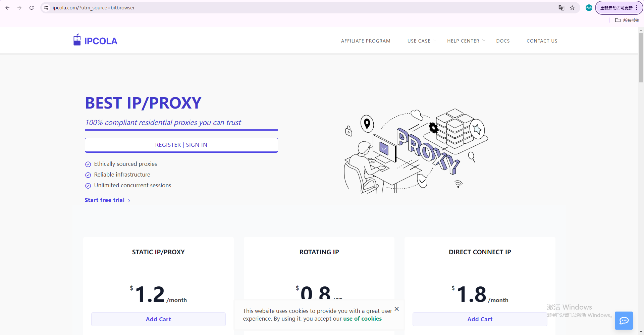Click the Ethically sourced proxies text

(125, 164)
